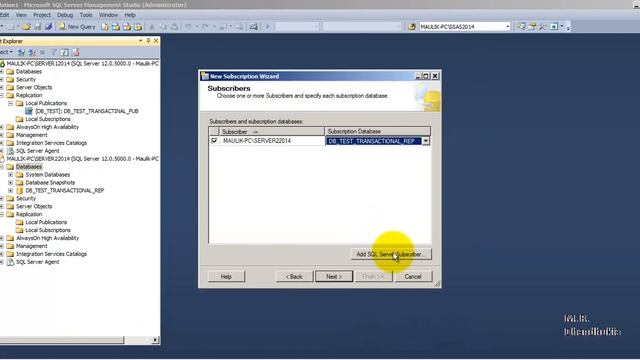Click the Object Explorer horizontal scrollbar thumb
The height and width of the screenshot is (360, 640).
62,340
